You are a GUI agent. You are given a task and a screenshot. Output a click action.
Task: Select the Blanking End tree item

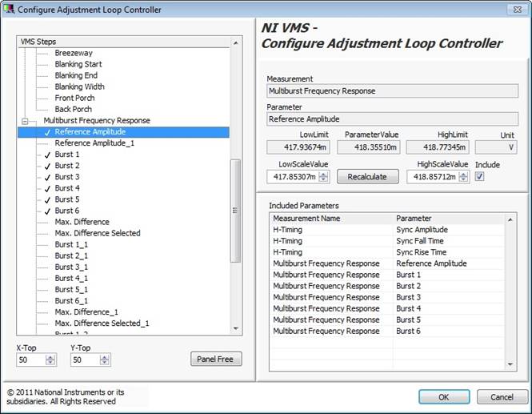(76, 75)
